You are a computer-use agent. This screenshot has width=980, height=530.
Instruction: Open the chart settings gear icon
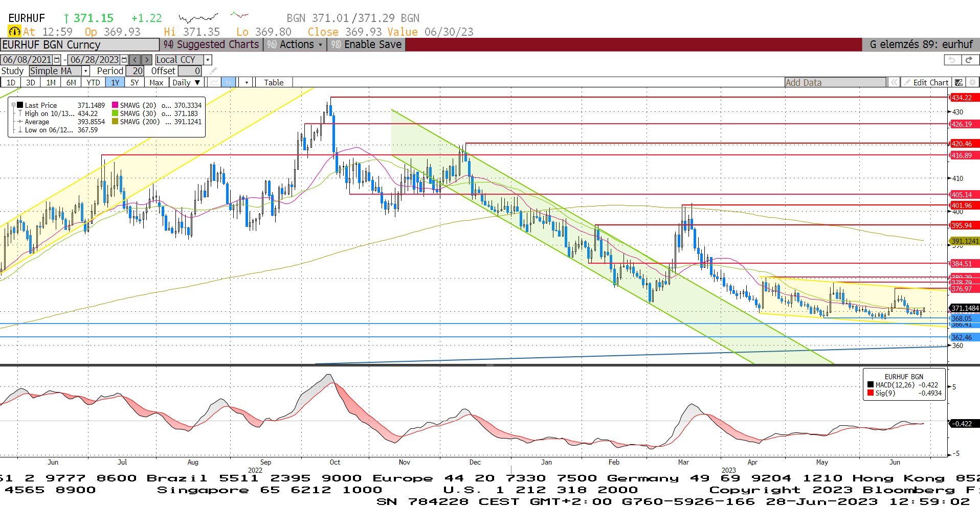coord(972,82)
